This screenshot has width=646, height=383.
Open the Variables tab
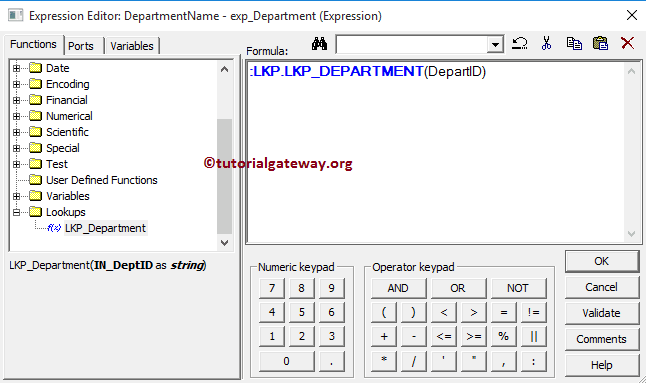pyautogui.click(x=132, y=46)
